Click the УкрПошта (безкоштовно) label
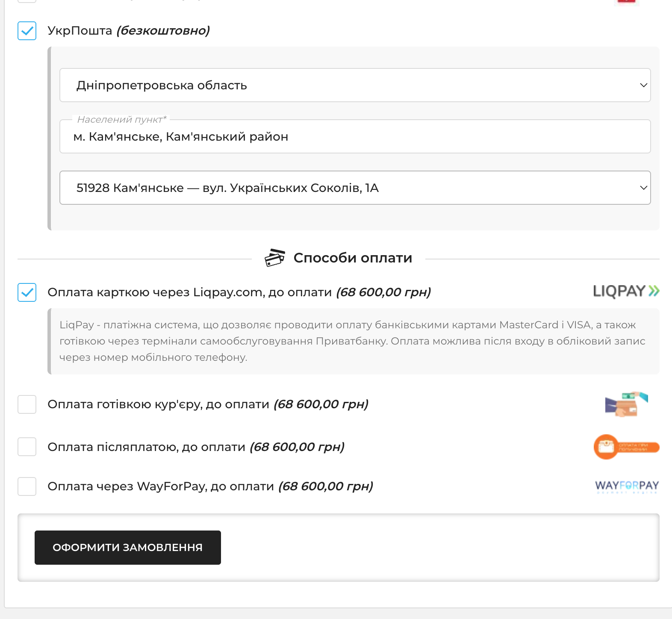The height and width of the screenshot is (619, 672). 129,31
